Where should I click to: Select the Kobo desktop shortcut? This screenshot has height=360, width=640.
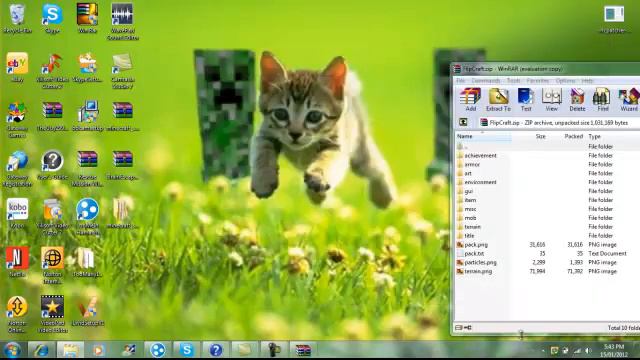[x=17, y=213]
